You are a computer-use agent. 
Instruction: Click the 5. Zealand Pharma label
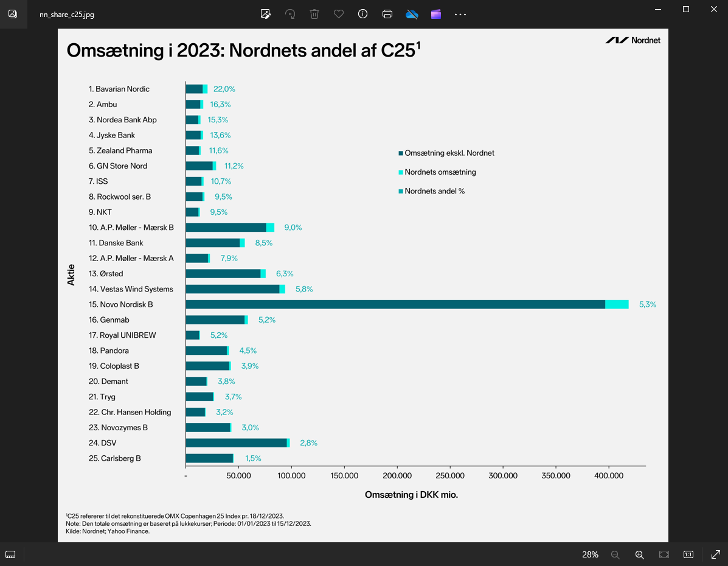pos(120,150)
